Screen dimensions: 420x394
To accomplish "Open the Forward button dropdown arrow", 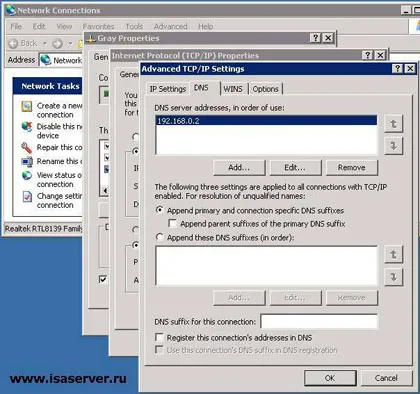I will tap(70, 43).
